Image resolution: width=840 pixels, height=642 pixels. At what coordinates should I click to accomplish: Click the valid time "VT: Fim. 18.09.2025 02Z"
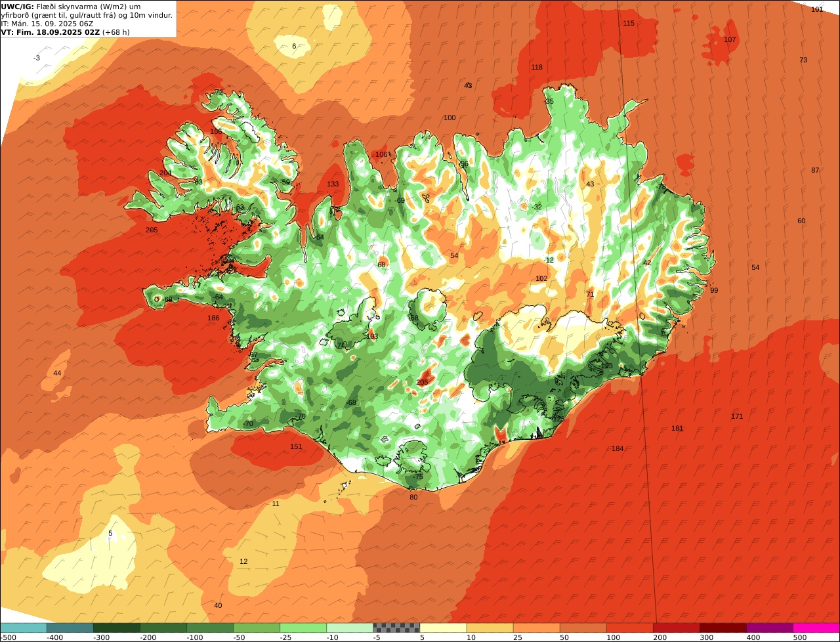click(51, 32)
